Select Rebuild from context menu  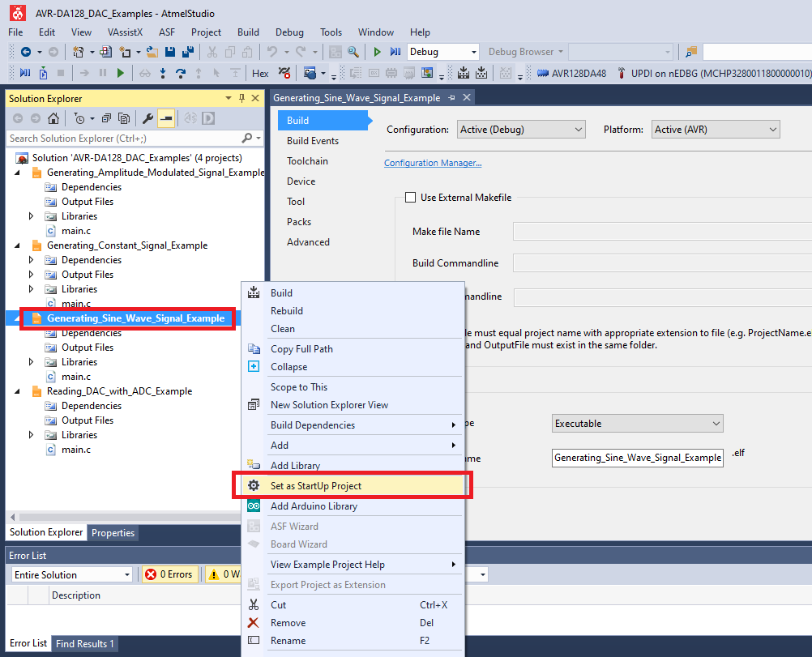point(353,310)
